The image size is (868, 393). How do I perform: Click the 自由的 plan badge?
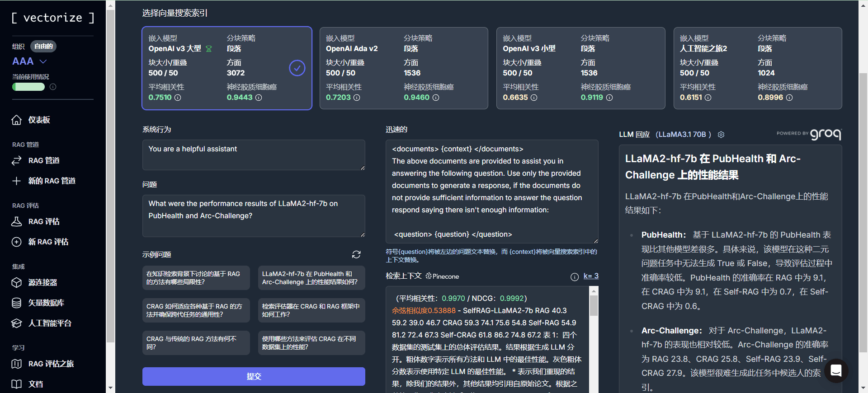(43, 46)
